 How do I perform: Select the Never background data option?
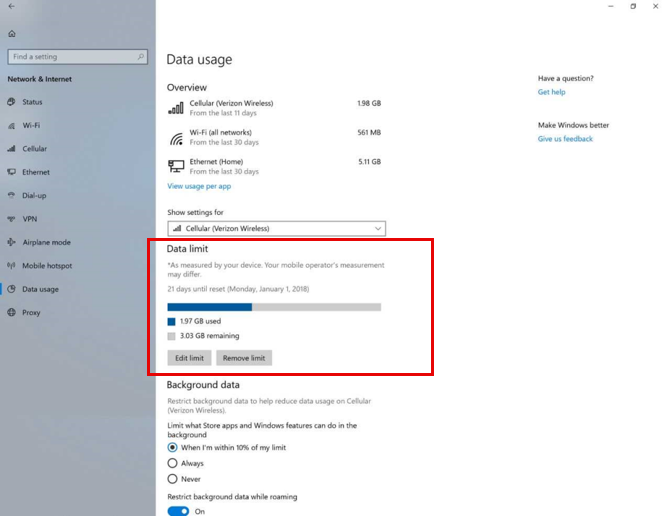pyautogui.click(x=172, y=479)
